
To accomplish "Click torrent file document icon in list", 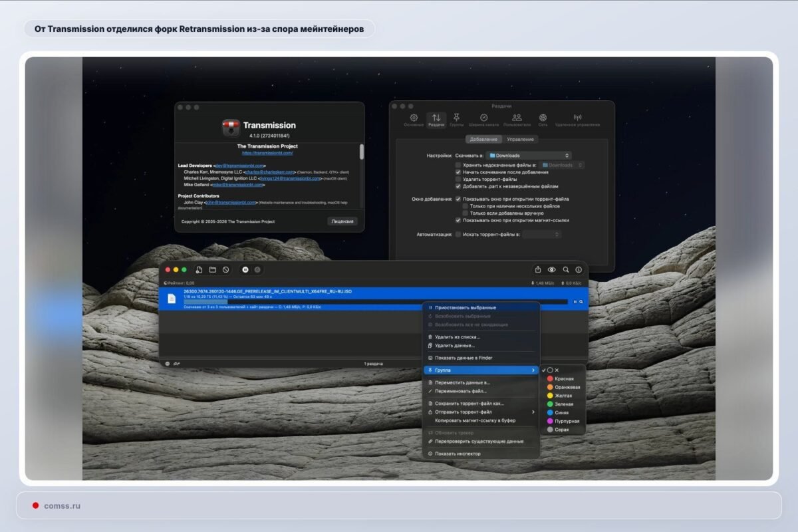I will (x=172, y=299).
